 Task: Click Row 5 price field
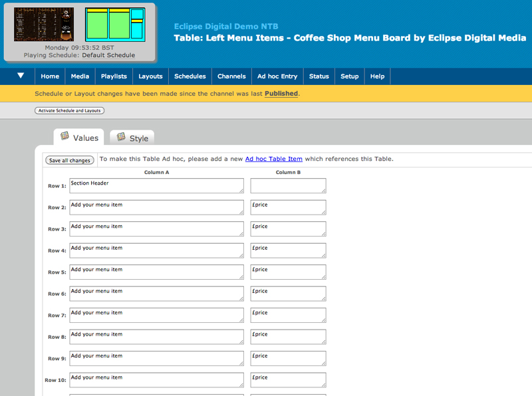289,272
